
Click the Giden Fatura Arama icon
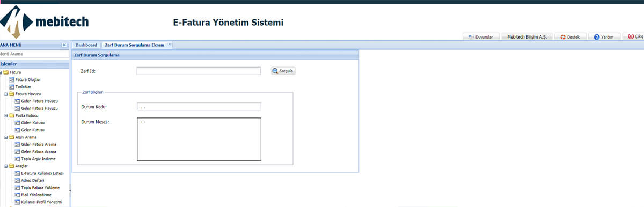17,144
